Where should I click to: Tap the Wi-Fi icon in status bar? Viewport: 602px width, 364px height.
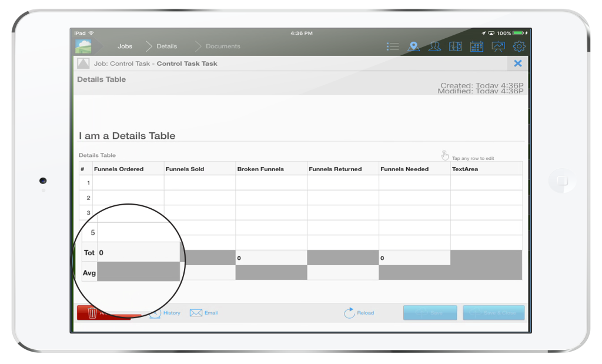point(91,33)
